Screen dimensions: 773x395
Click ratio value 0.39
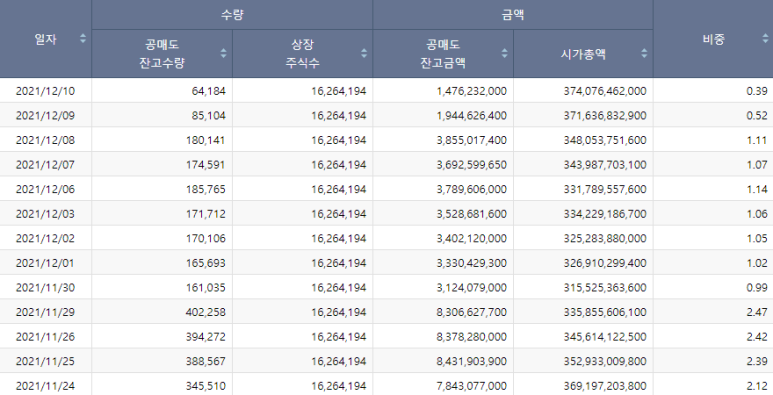click(x=757, y=91)
